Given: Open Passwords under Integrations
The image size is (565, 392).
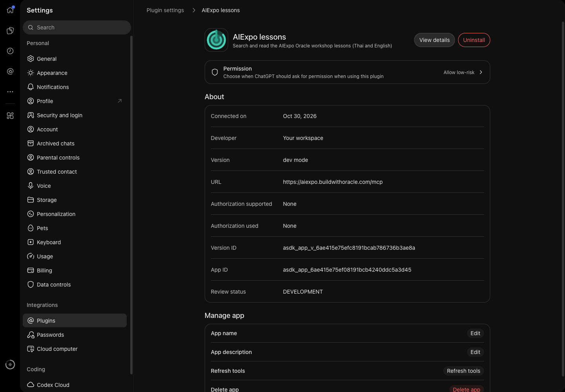Looking at the screenshot, I should coord(75,335).
